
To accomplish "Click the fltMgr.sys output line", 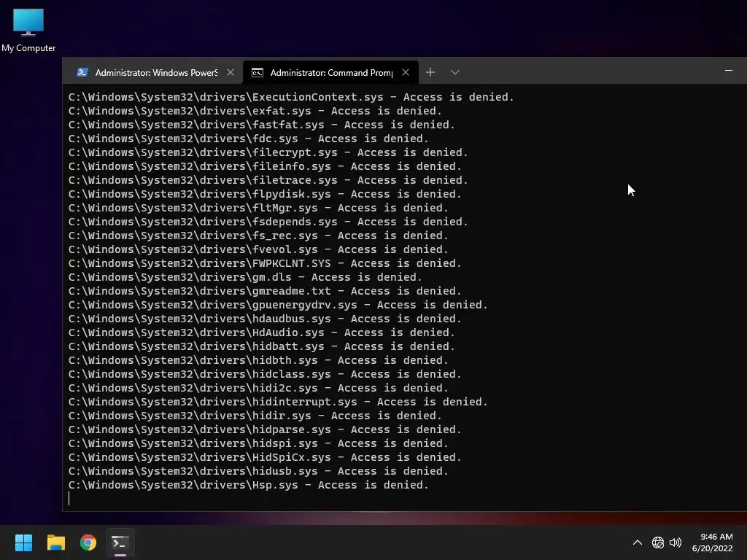I will click(258, 208).
